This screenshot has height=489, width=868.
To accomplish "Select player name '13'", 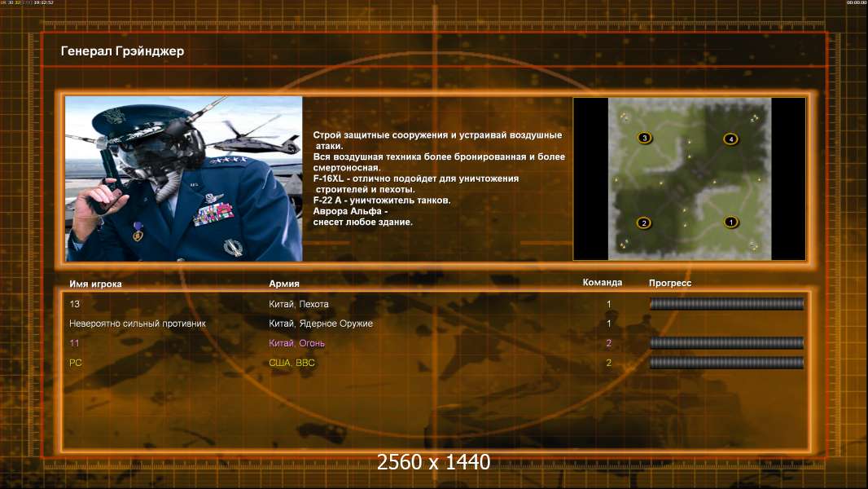I will 75,304.
